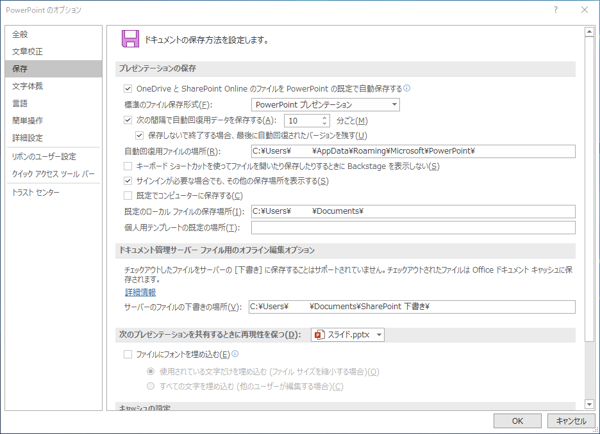
Task: Decrease the auto-recovery minutes with spinner down arrow
Action: coord(324,124)
